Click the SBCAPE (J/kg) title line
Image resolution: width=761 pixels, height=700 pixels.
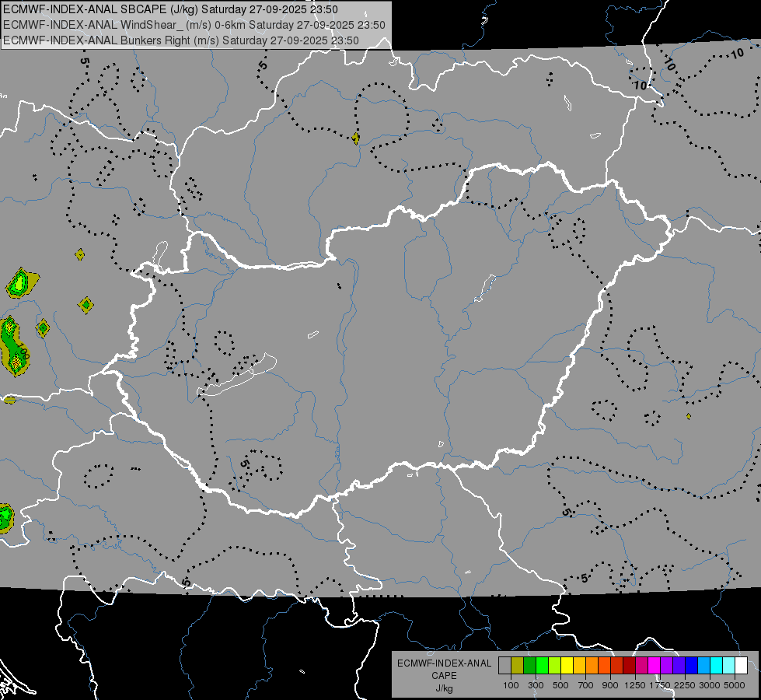click(170, 9)
